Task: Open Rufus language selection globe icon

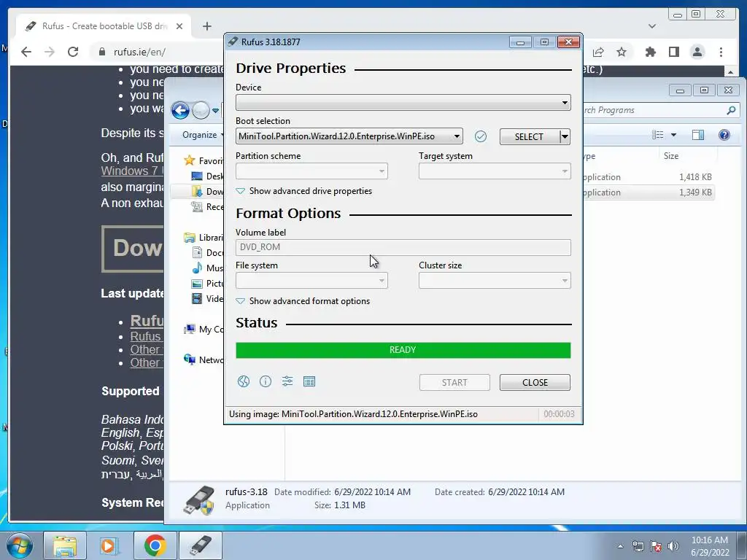Action: click(x=244, y=381)
